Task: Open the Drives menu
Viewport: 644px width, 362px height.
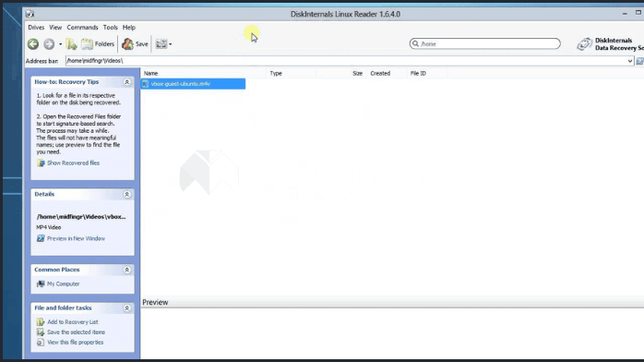Action: click(36, 28)
